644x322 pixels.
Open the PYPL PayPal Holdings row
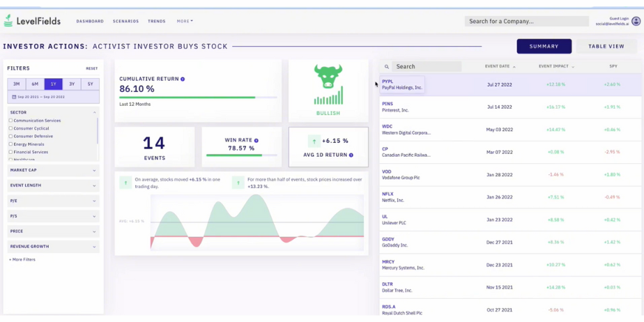click(510, 84)
